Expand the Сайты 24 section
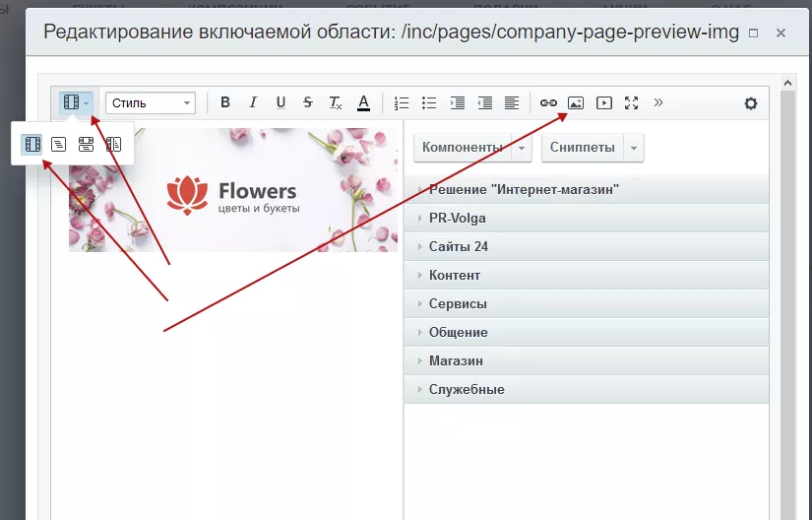This screenshot has width=812, height=520. click(x=587, y=246)
